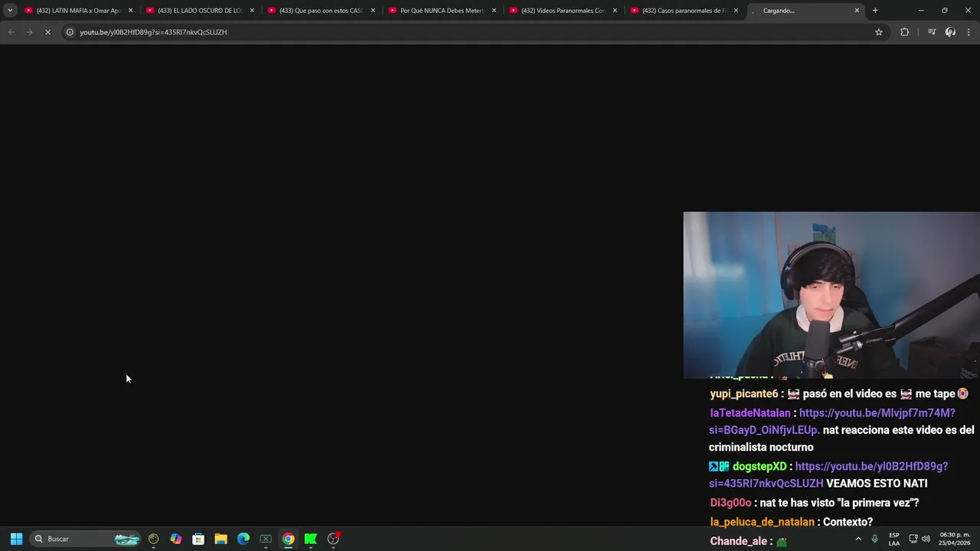Go forward to next page
Screen dimensions: 980x551
coord(29,32)
